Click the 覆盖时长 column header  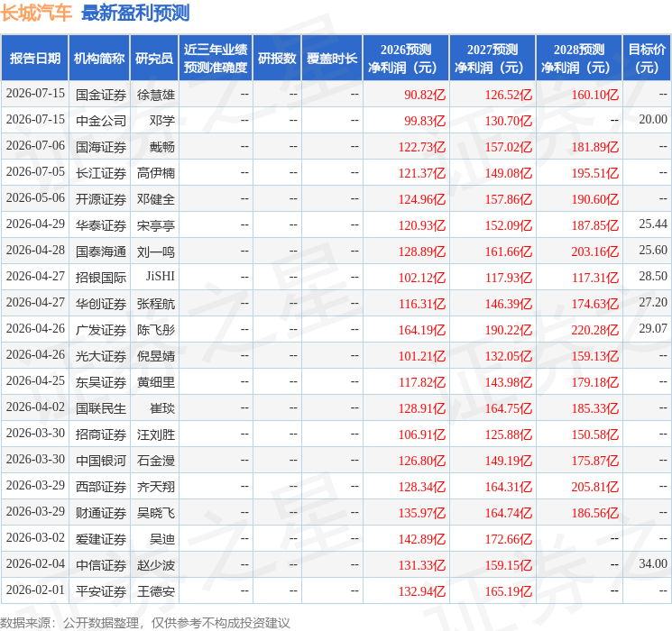pyautogui.click(x=332, y=59)
